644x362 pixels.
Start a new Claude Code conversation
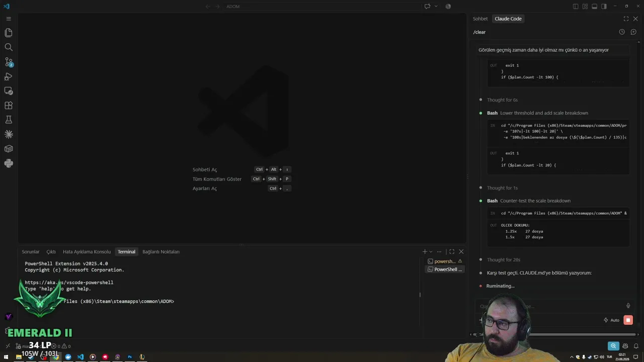pyautogui.click(x=633, y=32)
